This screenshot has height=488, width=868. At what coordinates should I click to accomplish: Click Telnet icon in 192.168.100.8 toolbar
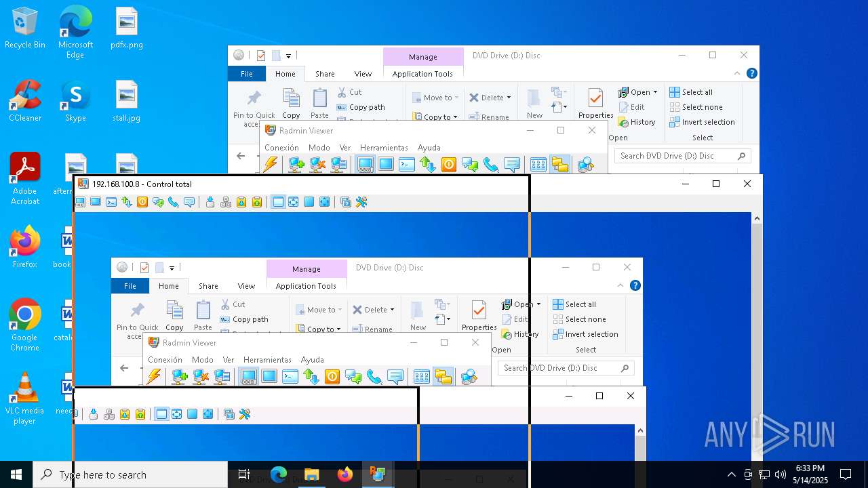[x=111, y=202]
